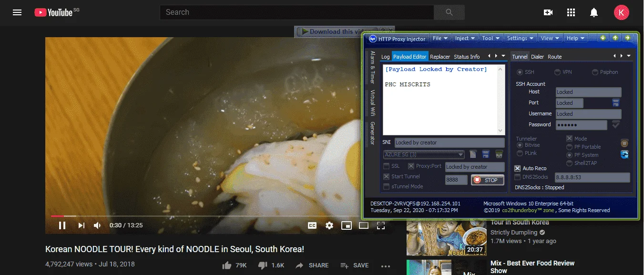Open the Alarm & Timer side tab
The width and height of the screenshot is (644, 275).
pos(373,67)
